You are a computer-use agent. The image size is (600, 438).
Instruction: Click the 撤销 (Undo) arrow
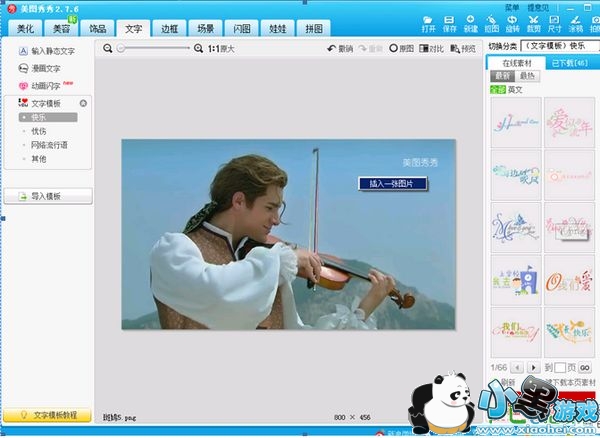click(x=340, y=49)
